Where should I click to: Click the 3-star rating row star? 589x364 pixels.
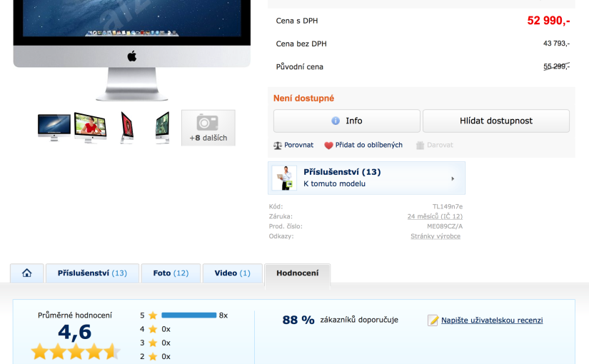[153, 343]
